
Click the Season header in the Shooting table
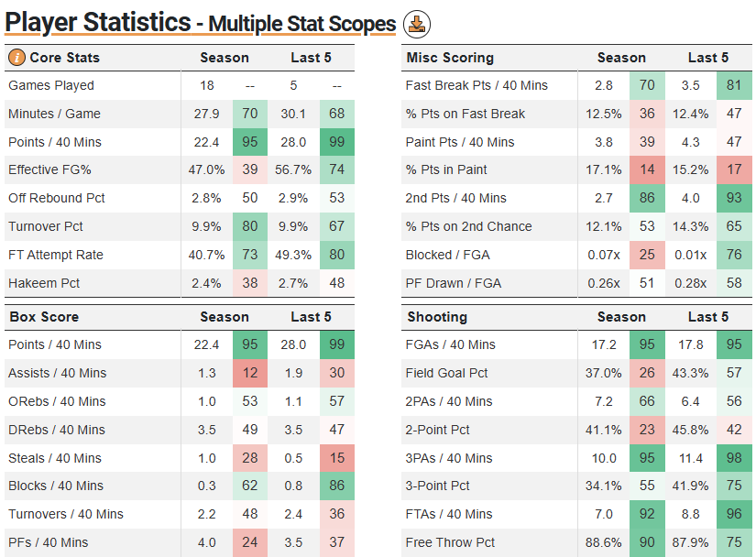coord(621,317)
